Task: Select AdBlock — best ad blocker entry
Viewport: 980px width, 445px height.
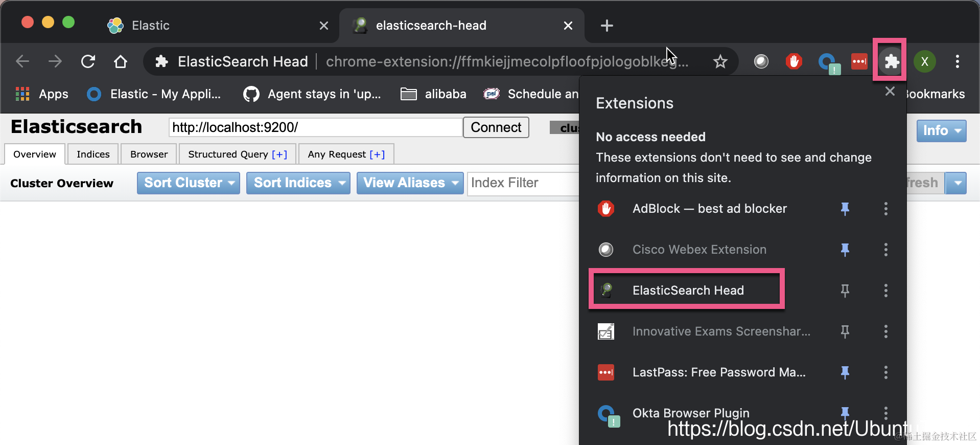Action: [x=710, y=209]
